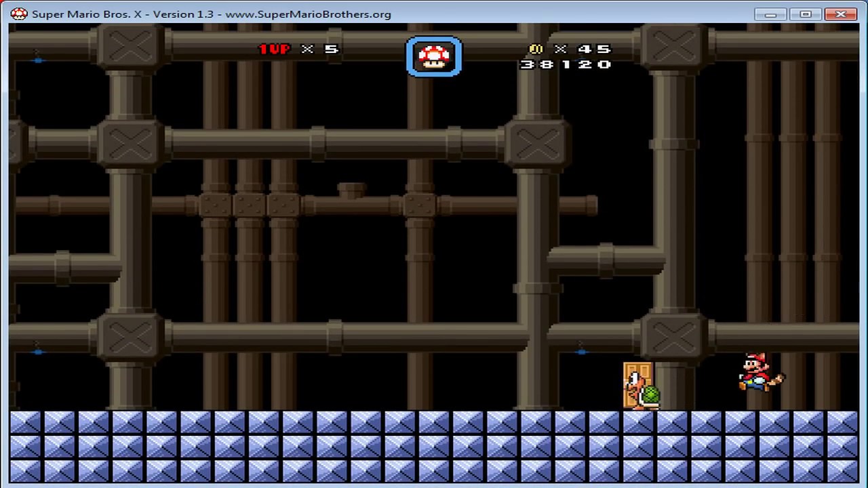Click the window title bar text
Screen dimensions: 868x488
212,14
